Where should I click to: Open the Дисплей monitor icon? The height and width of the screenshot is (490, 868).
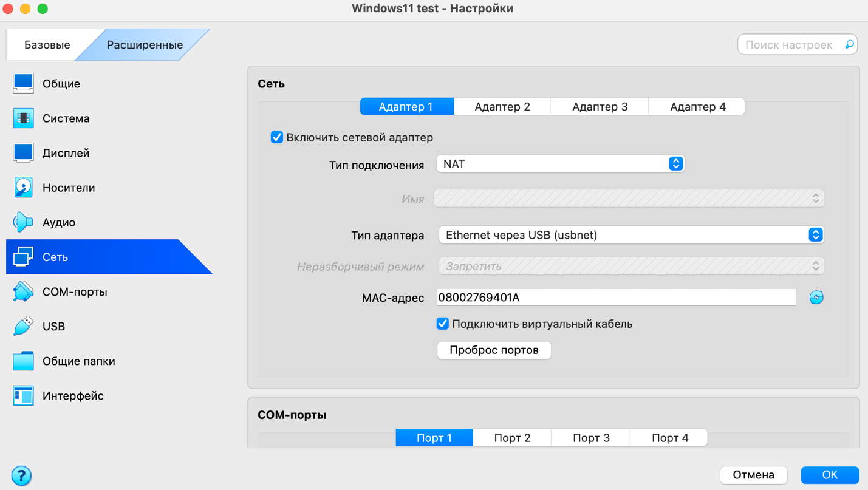23,153
